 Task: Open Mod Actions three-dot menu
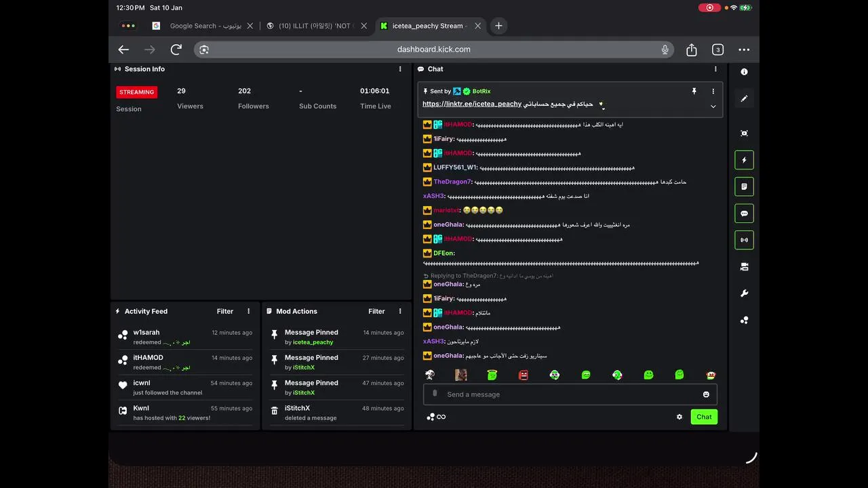(x=400, y=312)
